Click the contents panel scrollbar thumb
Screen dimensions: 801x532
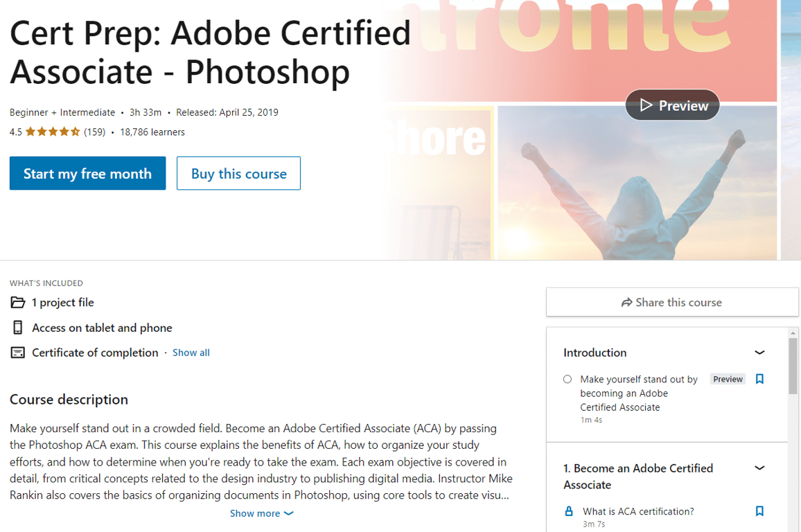point(793,366)
